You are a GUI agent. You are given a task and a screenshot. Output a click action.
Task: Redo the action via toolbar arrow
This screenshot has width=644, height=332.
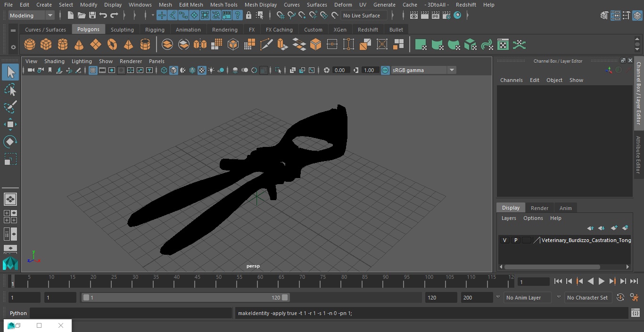tap(114, 16)
